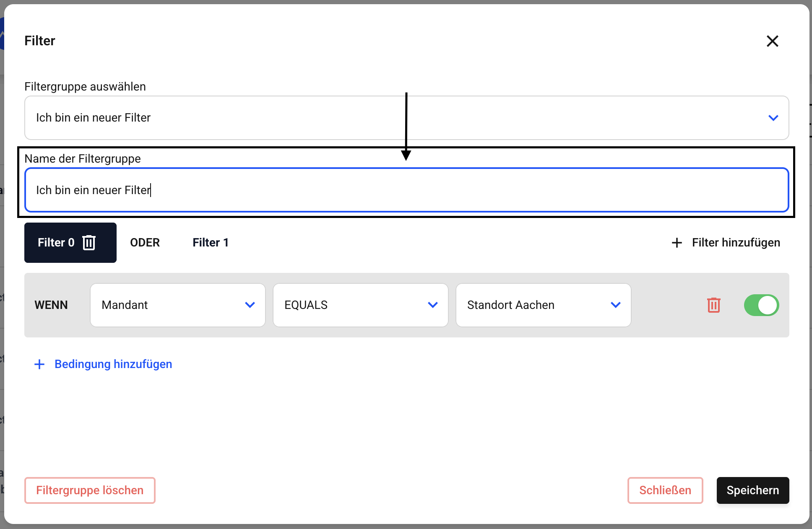Click the Schließen button
This screenshot has width=812, height=529.
tap(665, 490)
